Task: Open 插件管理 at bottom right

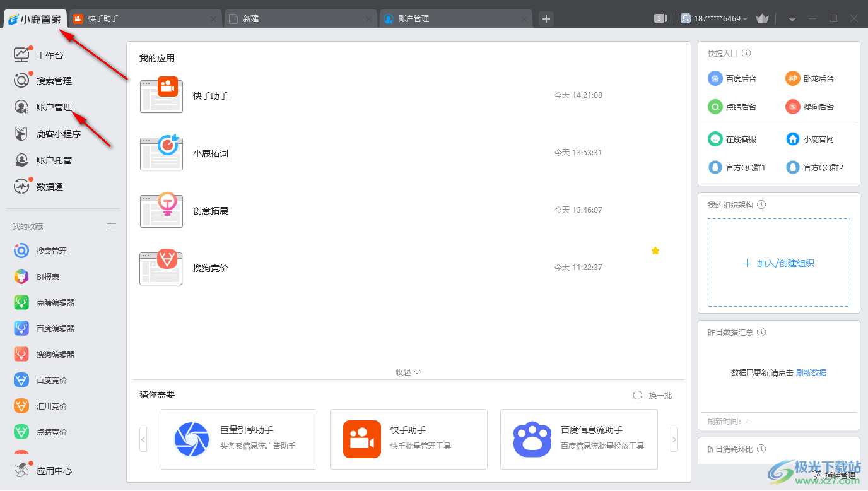Action: tap(834, 475)
